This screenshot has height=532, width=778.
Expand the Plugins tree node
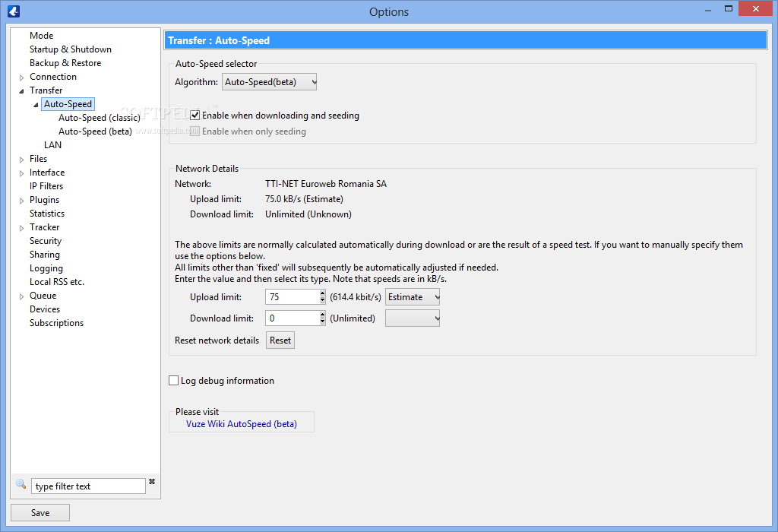(x=21, y=201)
